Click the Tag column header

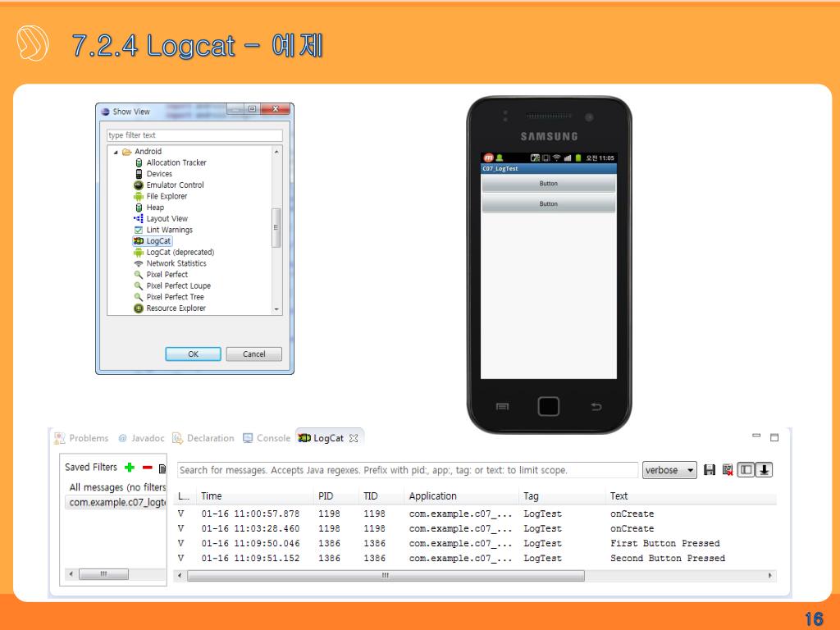pos(563,496)
